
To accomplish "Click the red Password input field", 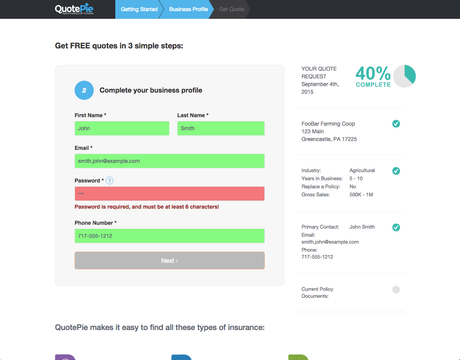I will pos(170,194).
